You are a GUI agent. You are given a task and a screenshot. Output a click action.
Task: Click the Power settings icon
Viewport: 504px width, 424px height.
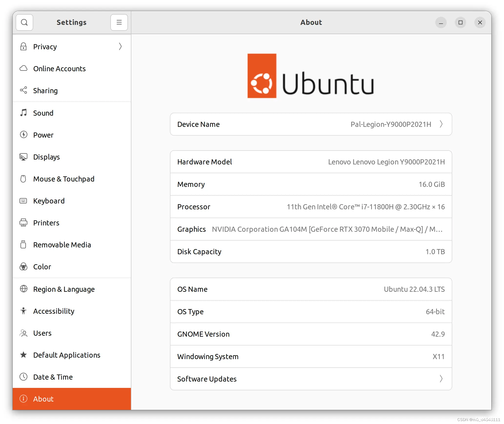click(24, 135)
